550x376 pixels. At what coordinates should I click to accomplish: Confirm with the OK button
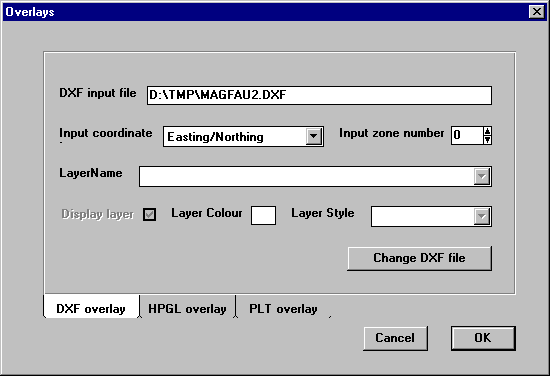click(483, 338)
